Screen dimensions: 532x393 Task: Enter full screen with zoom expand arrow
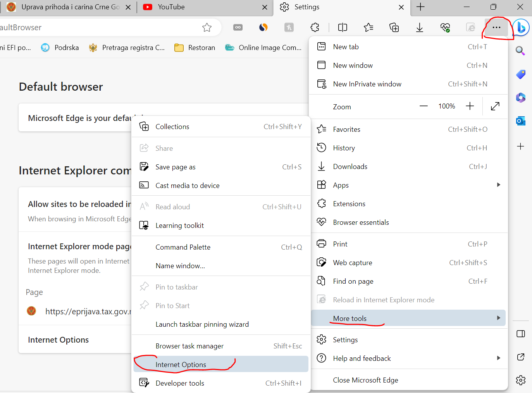[x=495, y=106]
